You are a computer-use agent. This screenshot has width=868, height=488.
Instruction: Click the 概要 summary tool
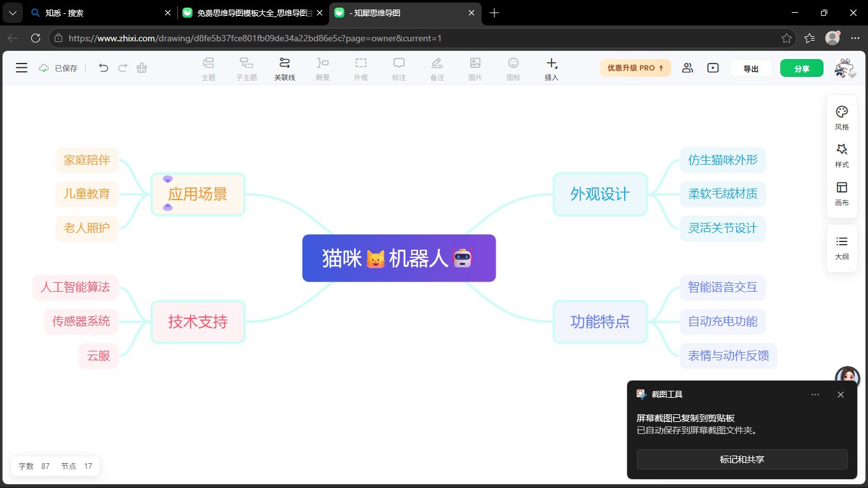tap(323, 69)
